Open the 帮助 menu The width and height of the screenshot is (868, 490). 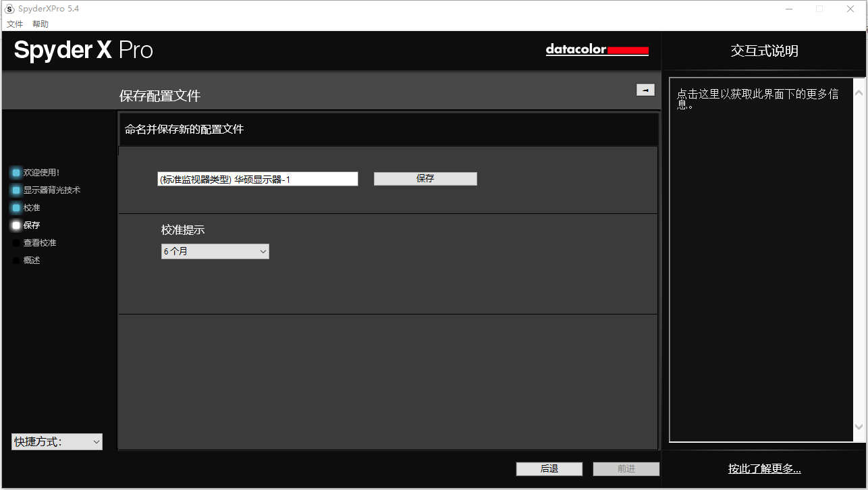point(40,24)
